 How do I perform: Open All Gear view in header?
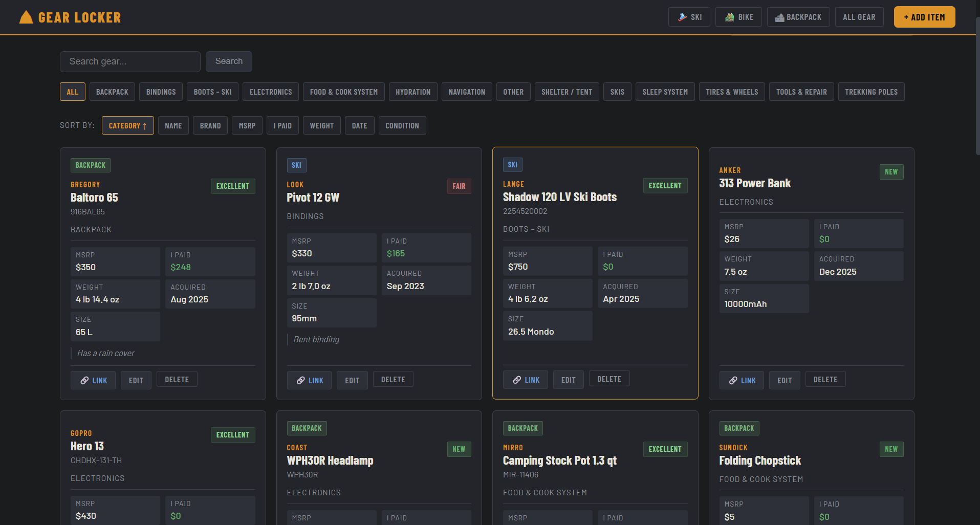(x=859, y=17)
